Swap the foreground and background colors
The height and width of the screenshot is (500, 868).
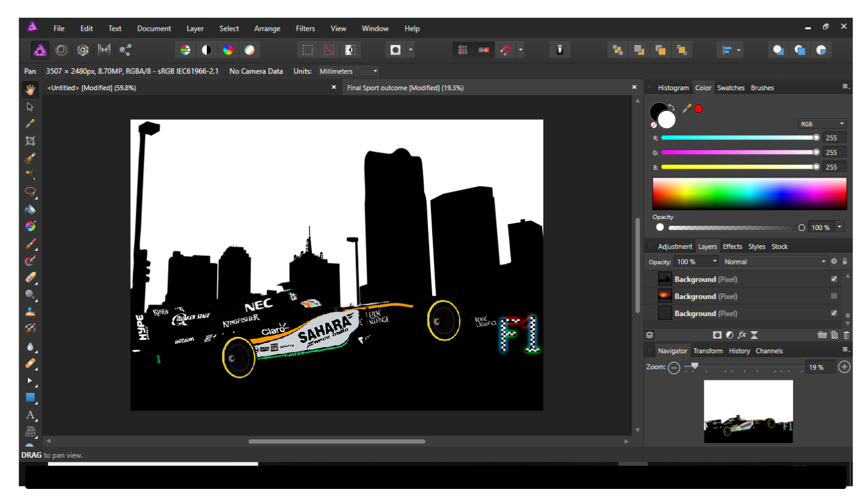tap(671, 107)
